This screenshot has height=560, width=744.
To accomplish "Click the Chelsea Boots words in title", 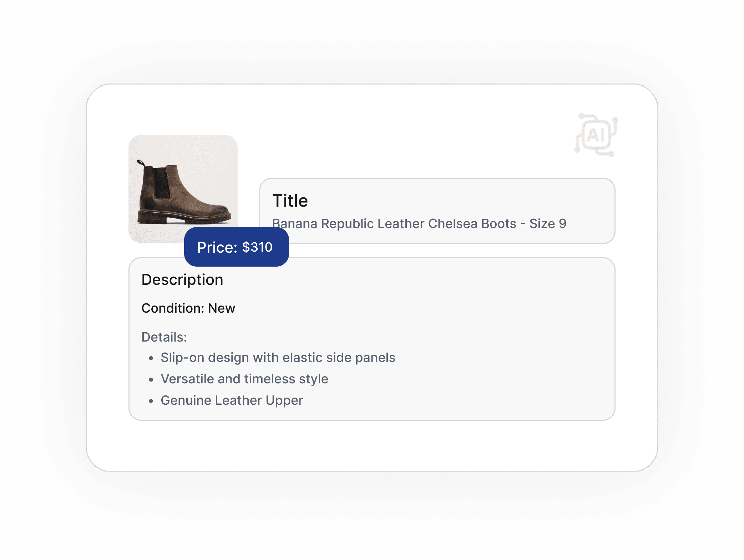I will point(472,223).
